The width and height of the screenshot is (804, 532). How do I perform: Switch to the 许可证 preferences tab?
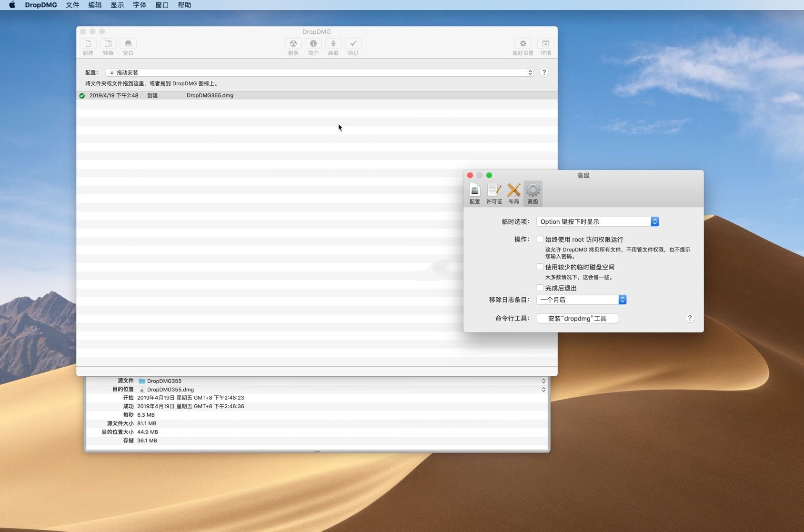[x=494, y=193]
